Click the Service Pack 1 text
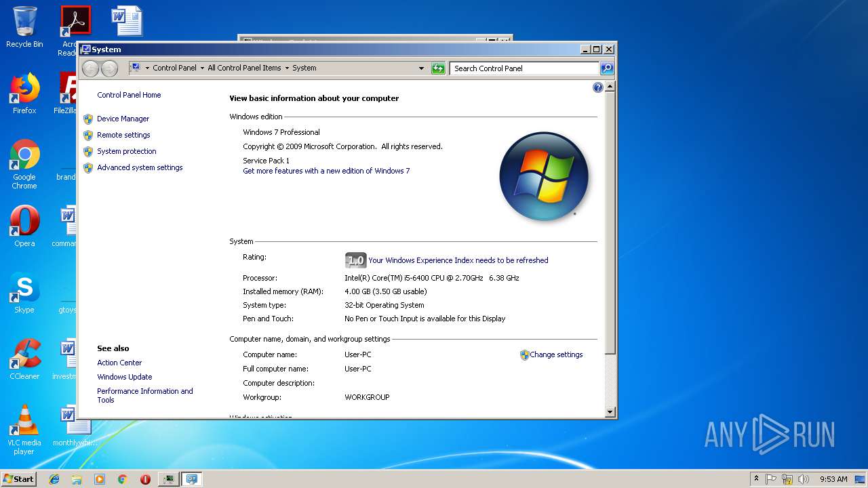 (266, 161)
